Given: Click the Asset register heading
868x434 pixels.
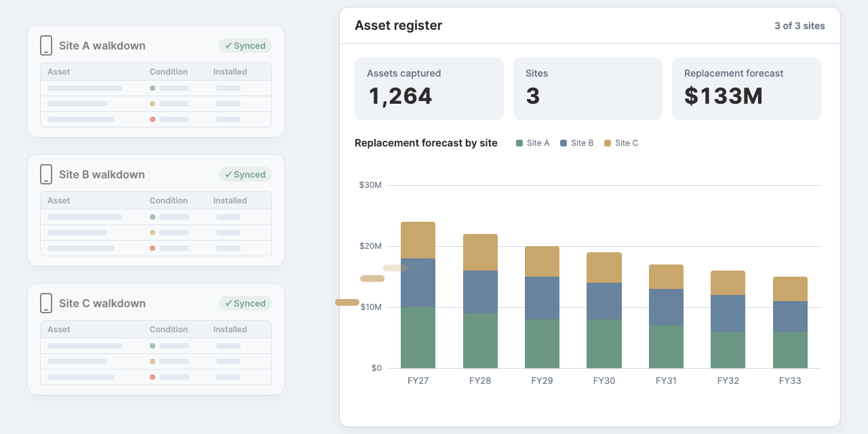Looking at the screenshot, I should (x=399, y=26).
